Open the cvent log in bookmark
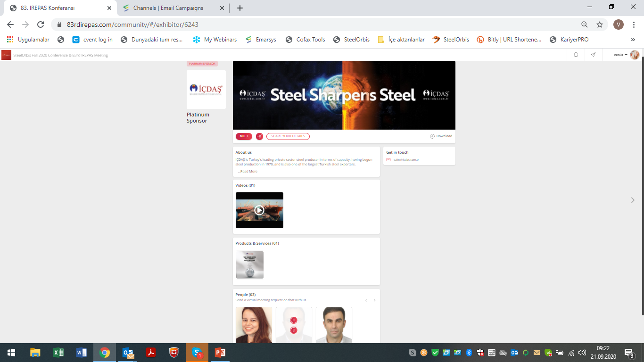This screenshot has width=644, height=362. tap(92, 40)
